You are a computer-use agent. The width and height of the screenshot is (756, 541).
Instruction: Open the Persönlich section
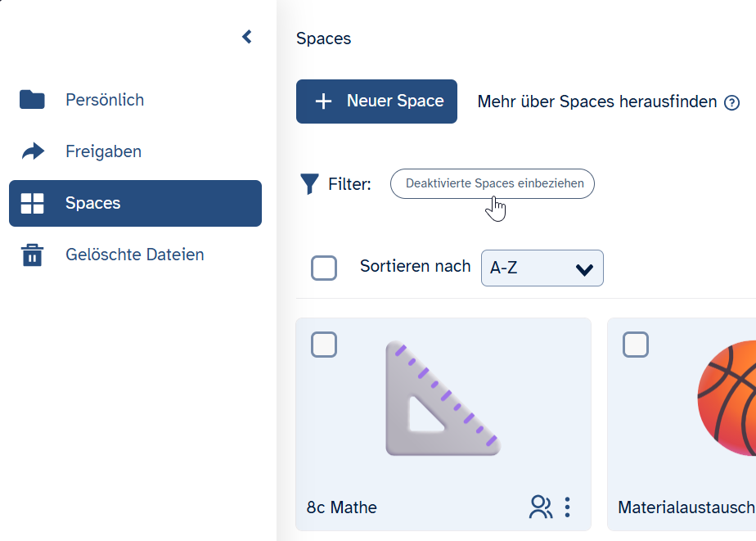105,100
